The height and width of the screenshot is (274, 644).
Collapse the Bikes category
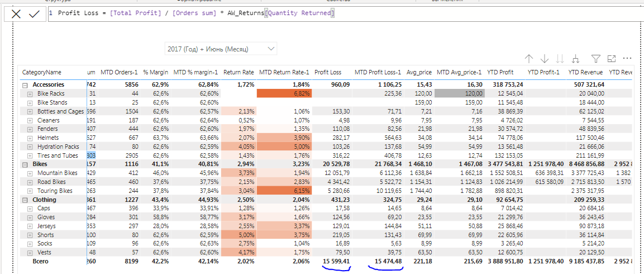click(25, 164)
